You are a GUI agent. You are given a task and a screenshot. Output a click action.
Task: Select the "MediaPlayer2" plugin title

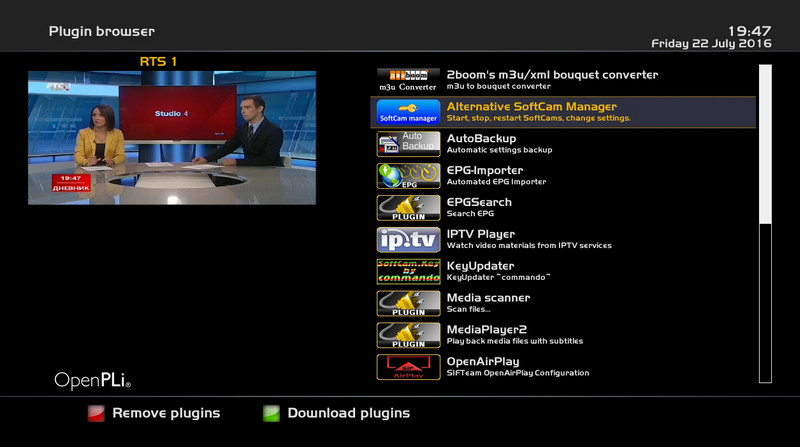[487, 330]
